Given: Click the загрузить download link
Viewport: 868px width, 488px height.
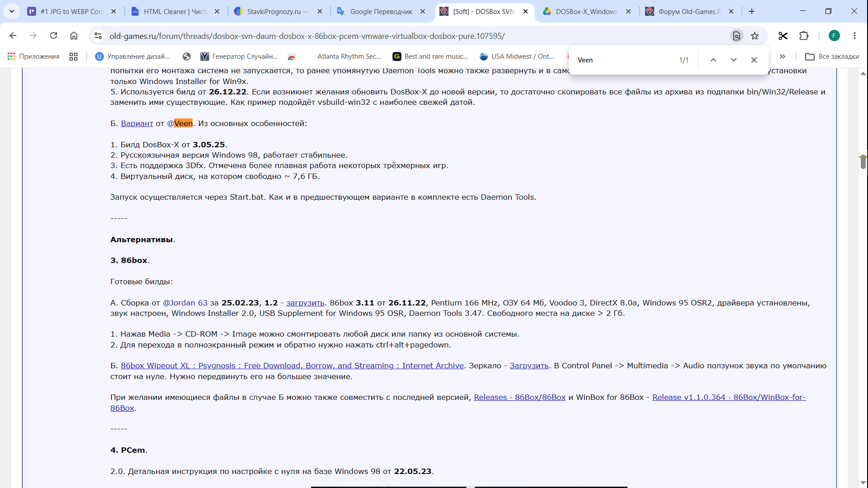Looking at the screenshot, I should pyautogui.click(x=305, y=303).
